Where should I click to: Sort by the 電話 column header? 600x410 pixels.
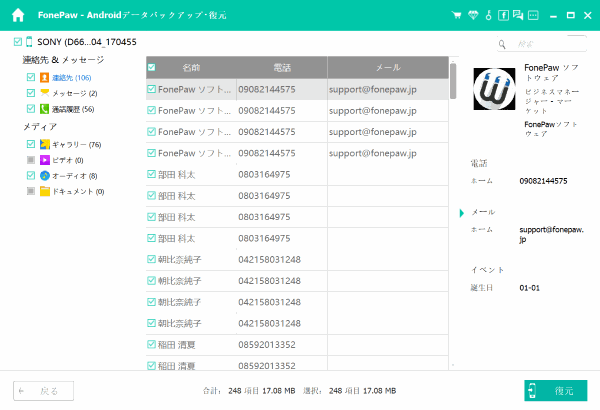pyautogui.click(x=282, y=68)
